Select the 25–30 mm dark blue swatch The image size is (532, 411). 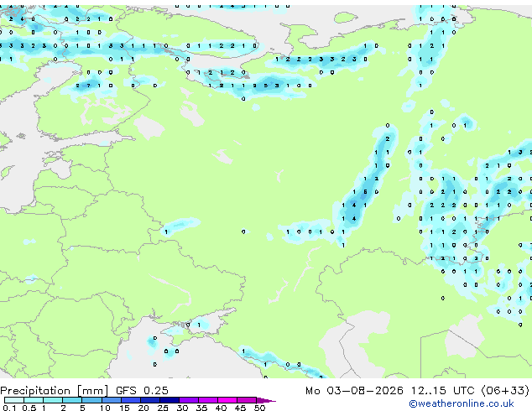coord(170,400)
